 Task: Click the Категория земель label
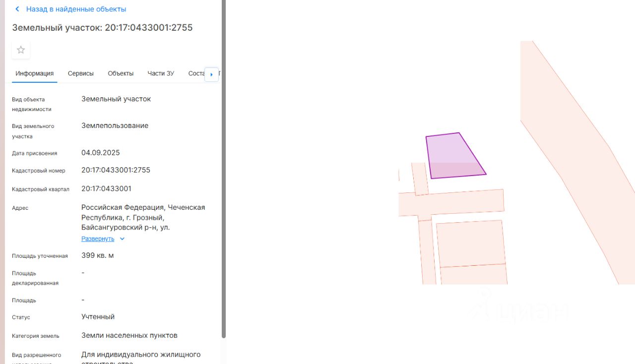pyautogui.click(x=36, y=336)
